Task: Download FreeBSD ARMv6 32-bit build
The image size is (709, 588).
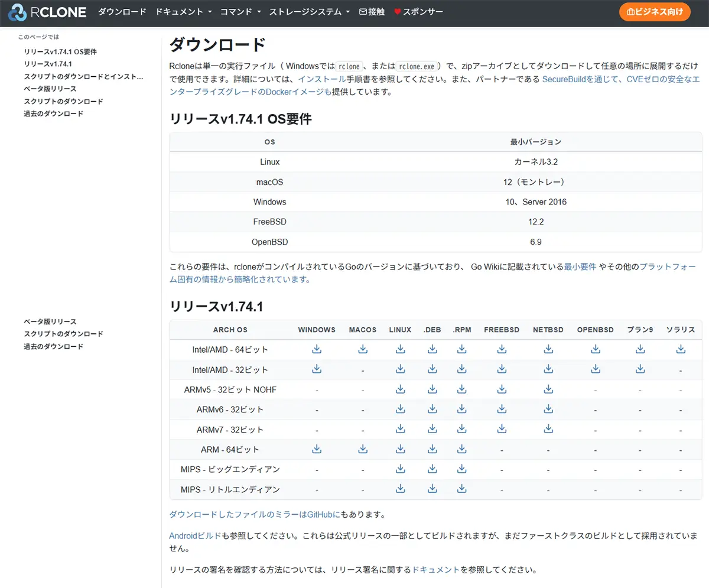Action: (502, 409)
